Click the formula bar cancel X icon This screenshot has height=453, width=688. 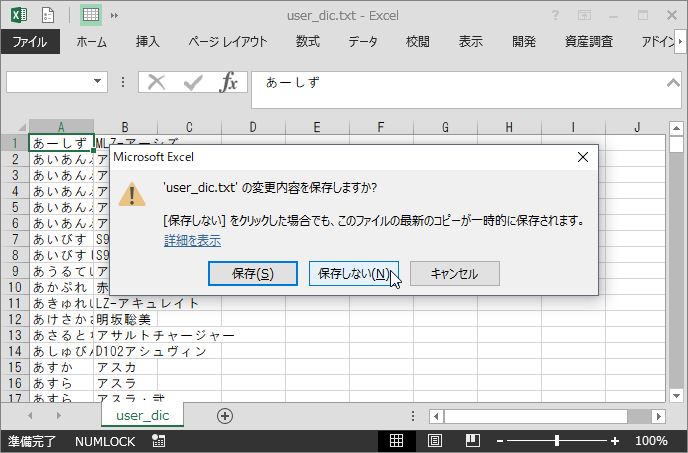[x=156, y=82]
